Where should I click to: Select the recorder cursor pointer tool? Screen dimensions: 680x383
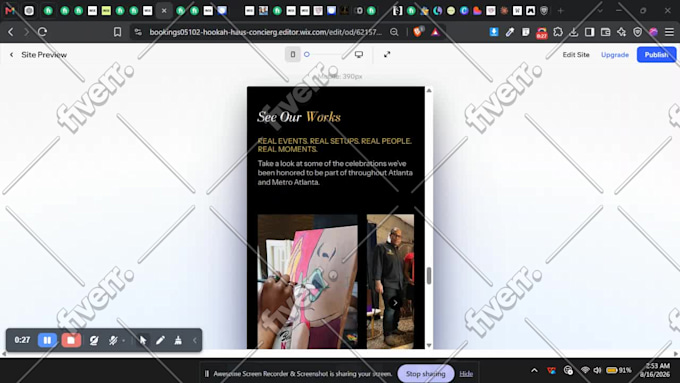point(143,340)
